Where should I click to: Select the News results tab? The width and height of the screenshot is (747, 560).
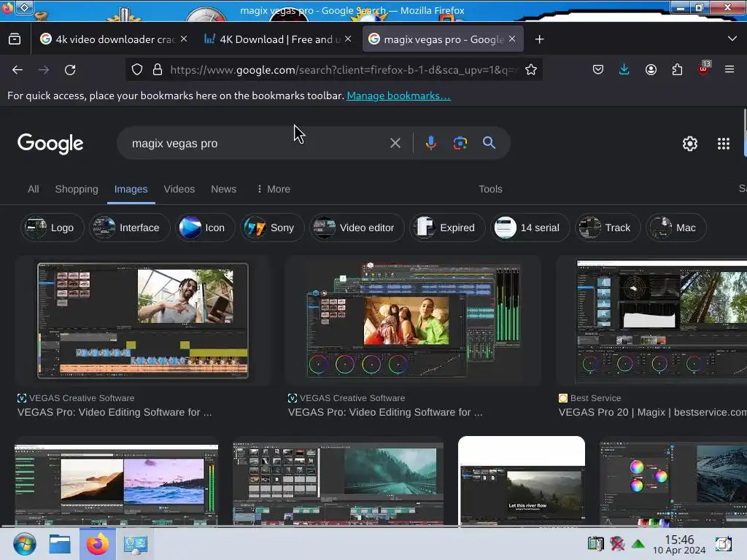(223, 189)
